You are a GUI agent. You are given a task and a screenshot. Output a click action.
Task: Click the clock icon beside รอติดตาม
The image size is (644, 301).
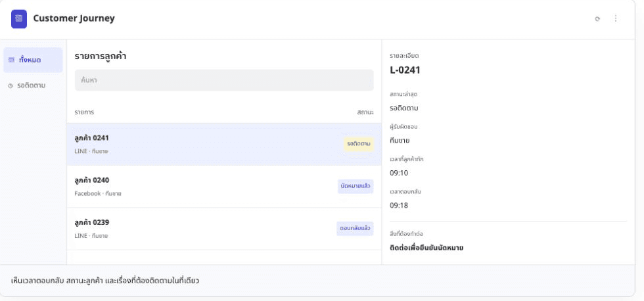click(11, 86)
